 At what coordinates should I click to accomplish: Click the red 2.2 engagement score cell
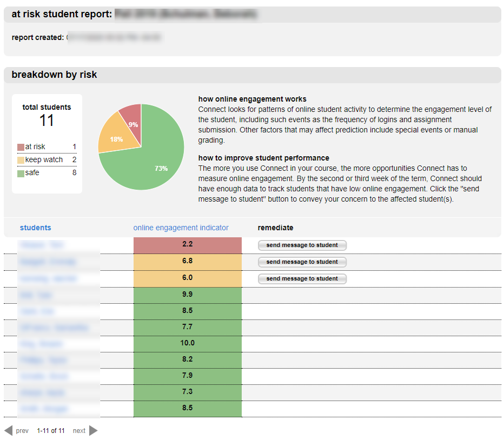click(188, 245)
